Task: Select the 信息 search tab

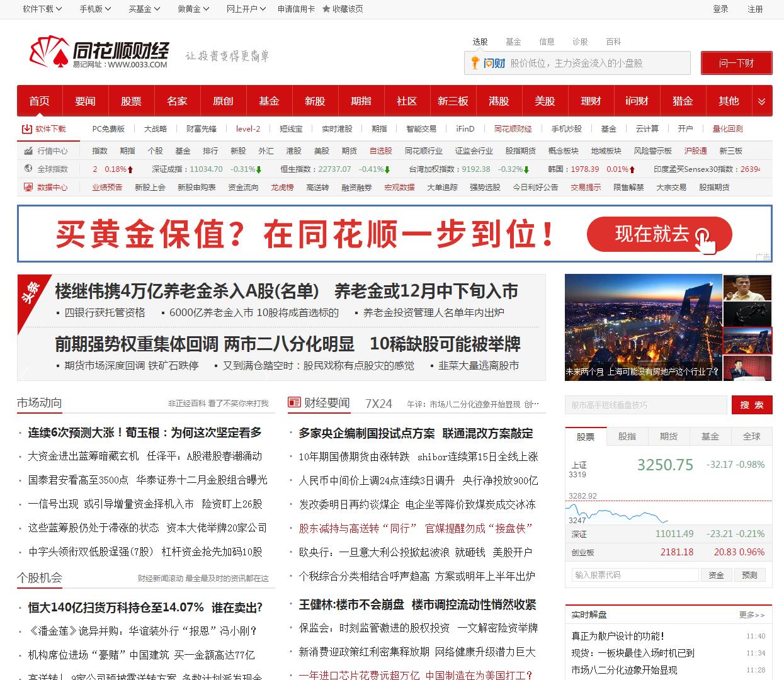Action: pos(547,42)
